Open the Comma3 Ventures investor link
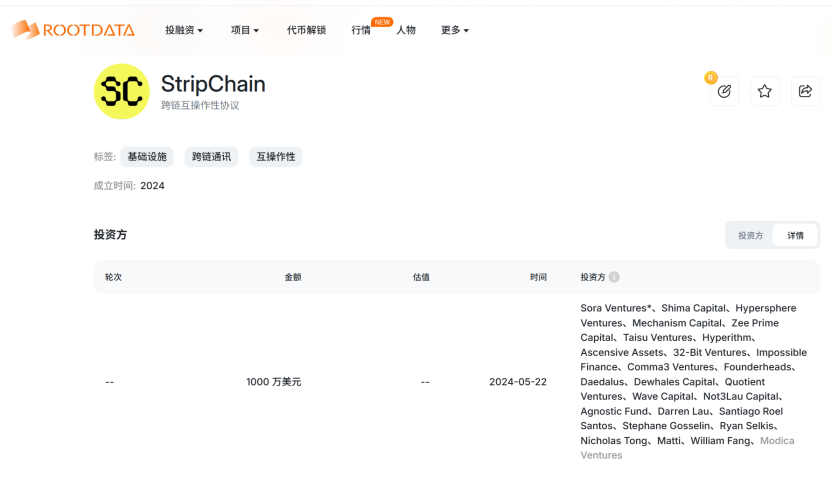 (671, 367)
